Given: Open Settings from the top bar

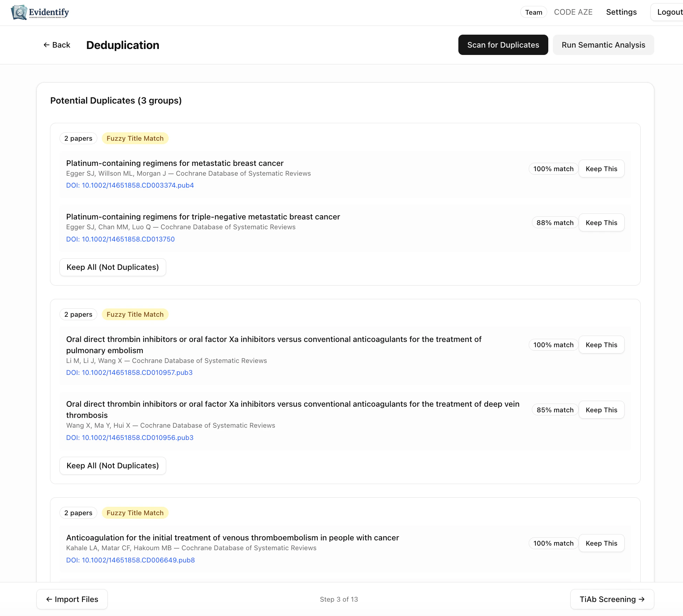Looking at the screenshot, I should pyautogui.click(x=621, y=12).
